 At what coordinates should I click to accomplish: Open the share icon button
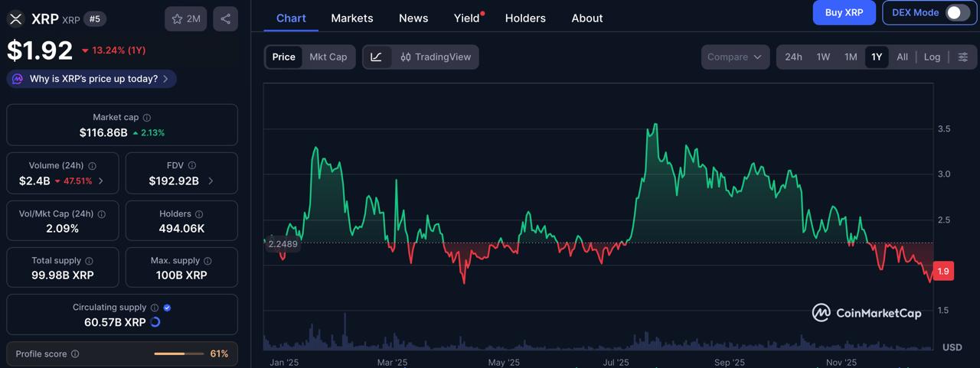coord(225,18)
